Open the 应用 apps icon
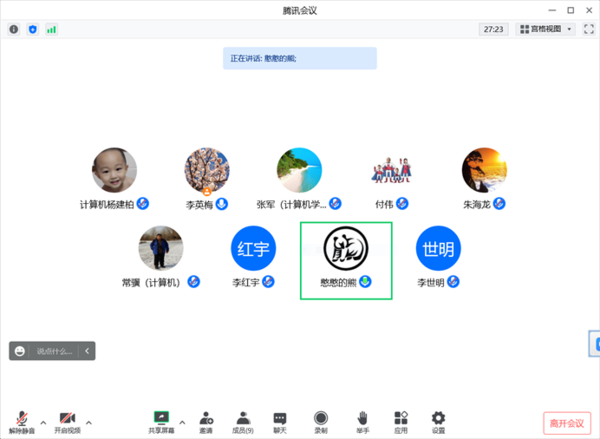 (x=401, y=422)
